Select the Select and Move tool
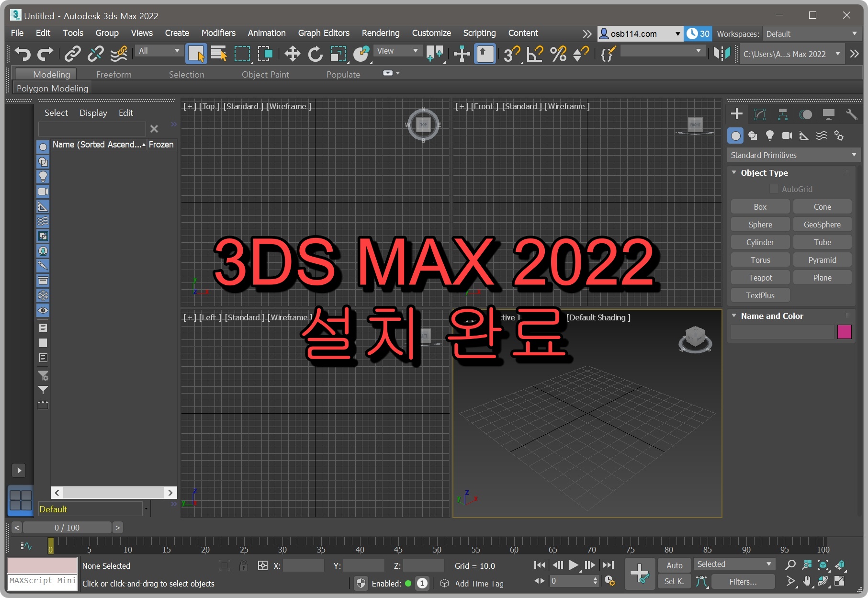868x598 pixels. click(292, 54)
